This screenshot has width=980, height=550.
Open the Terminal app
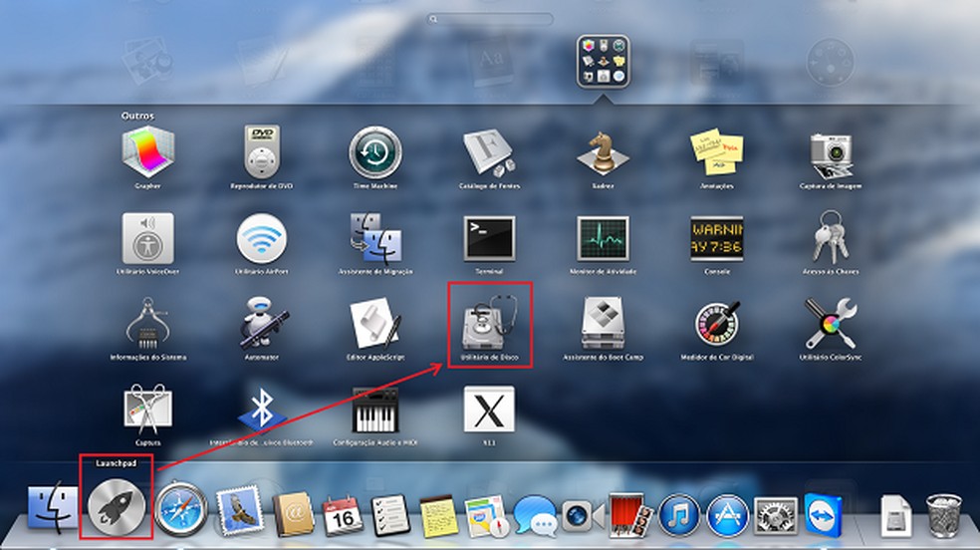pyautogui.click(x=489, y=239)
